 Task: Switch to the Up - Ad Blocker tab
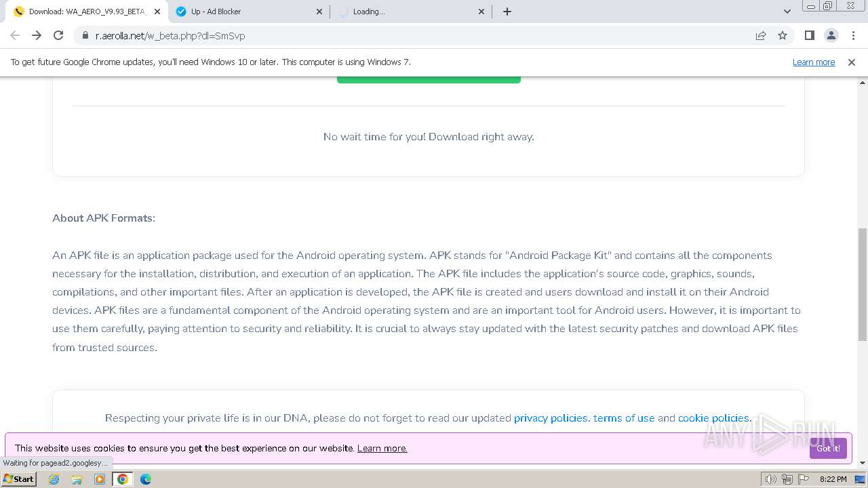pyautogui.click(x=248, y=12)
